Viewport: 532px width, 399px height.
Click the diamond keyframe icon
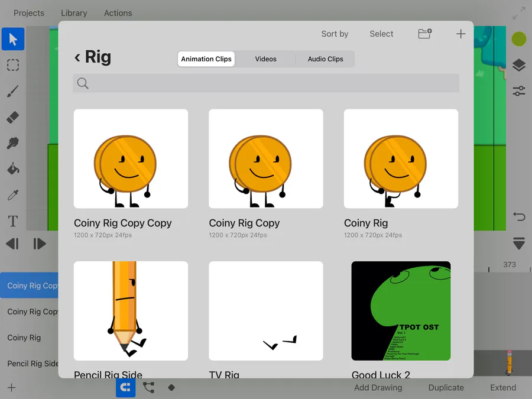click(x=171, y=387)
